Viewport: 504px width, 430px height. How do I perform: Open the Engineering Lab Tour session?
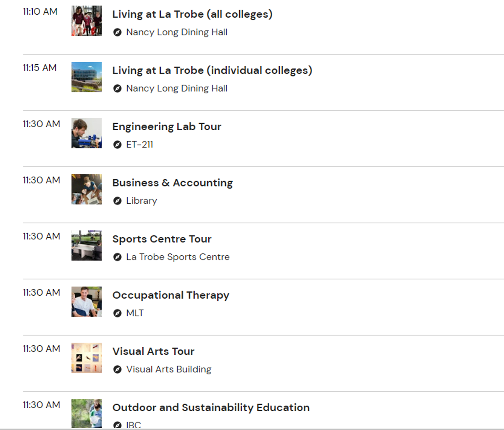(167, 126)
